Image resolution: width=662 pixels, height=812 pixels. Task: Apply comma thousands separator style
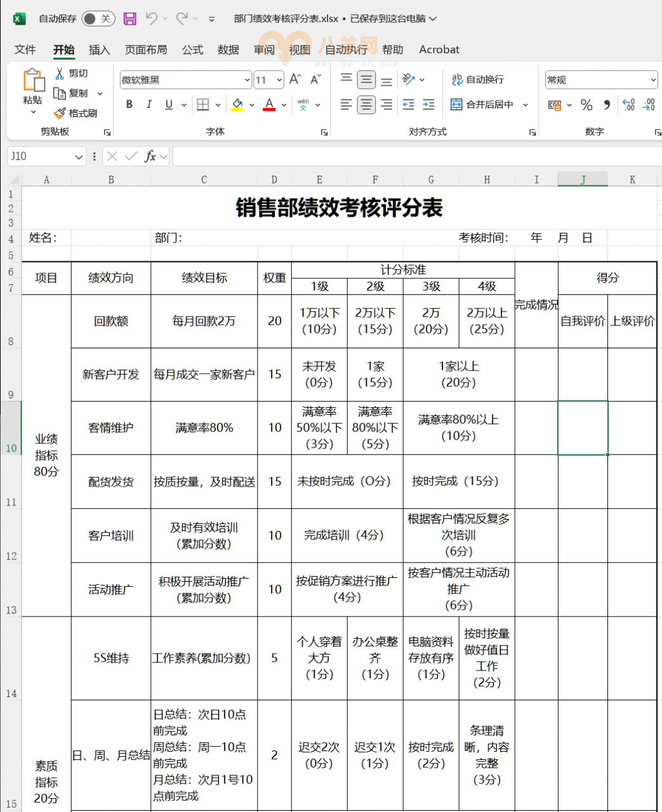click(607, 105)
